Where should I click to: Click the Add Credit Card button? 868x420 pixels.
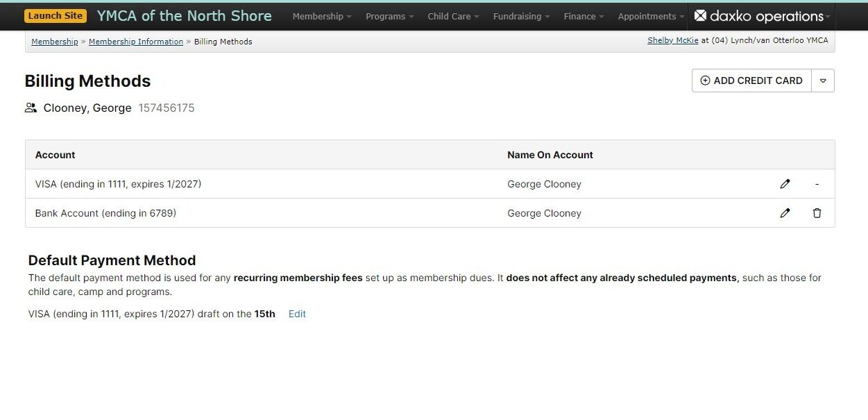pyautogui.click(x=751, y=81)
